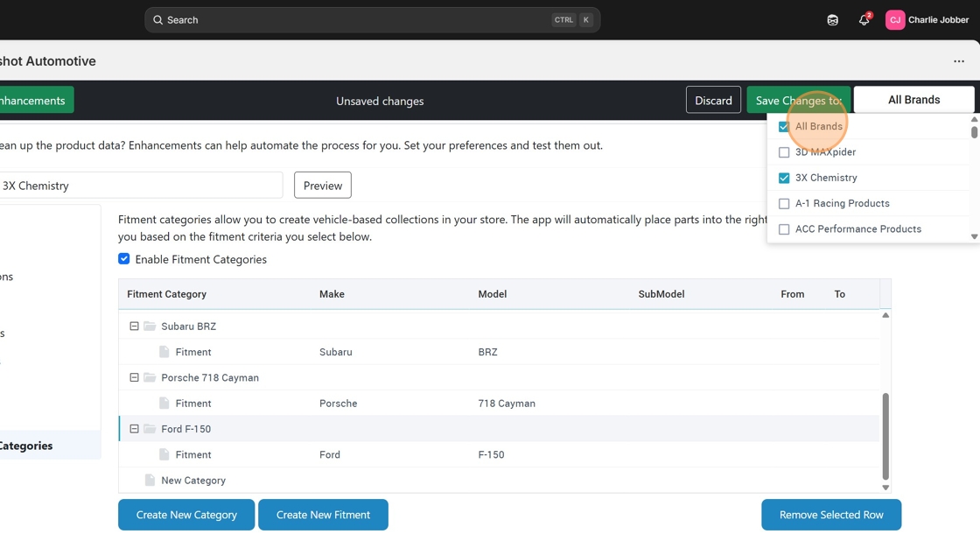Click the Preview button
This screenshot has height=548, width=980.
323,186
